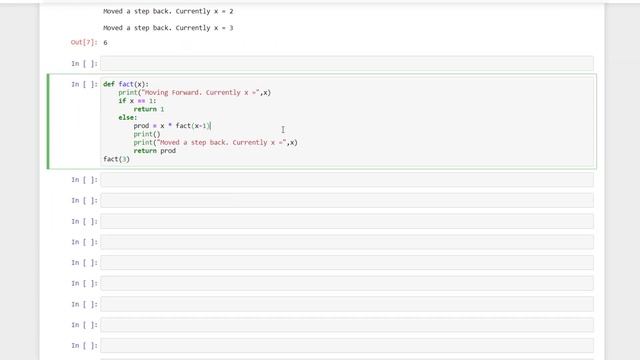Click the print("Moving Forward. Currently x =",x) line
Viewport: 640px width, 360px height.
click(x=195, y=93)
